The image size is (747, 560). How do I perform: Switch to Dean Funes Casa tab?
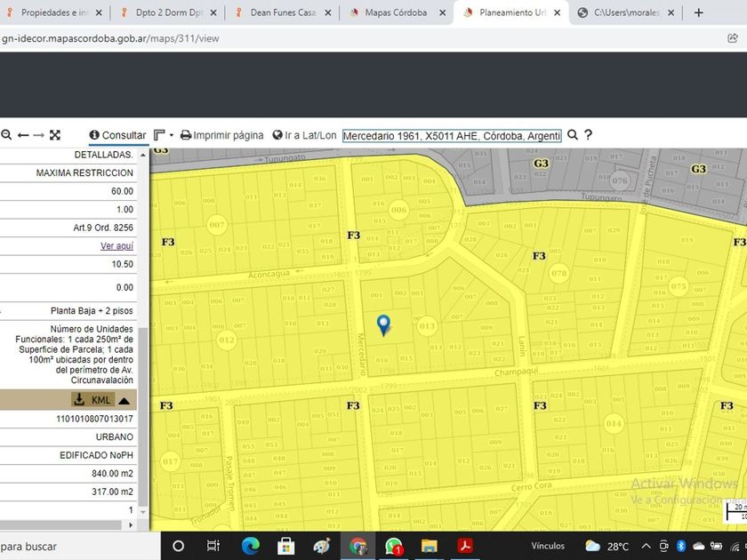tap(283, 12)
